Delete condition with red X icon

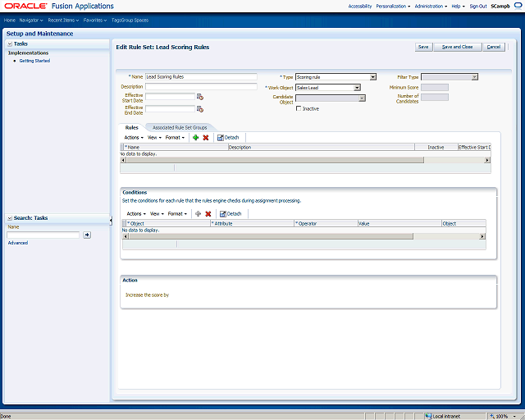point(208,213)
